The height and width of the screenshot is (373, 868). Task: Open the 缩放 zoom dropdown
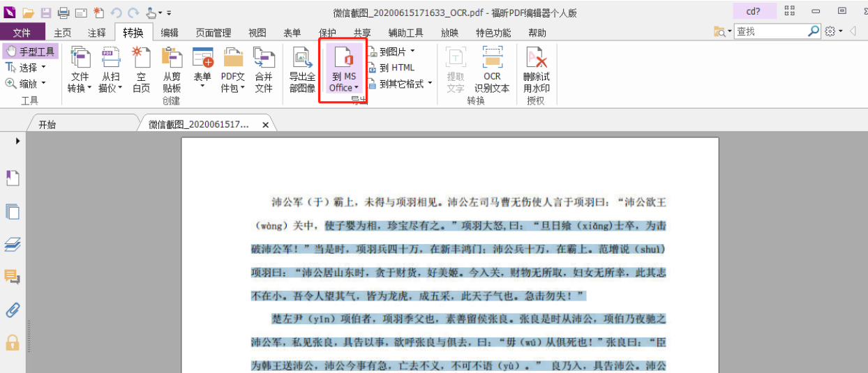coord(26,84)
